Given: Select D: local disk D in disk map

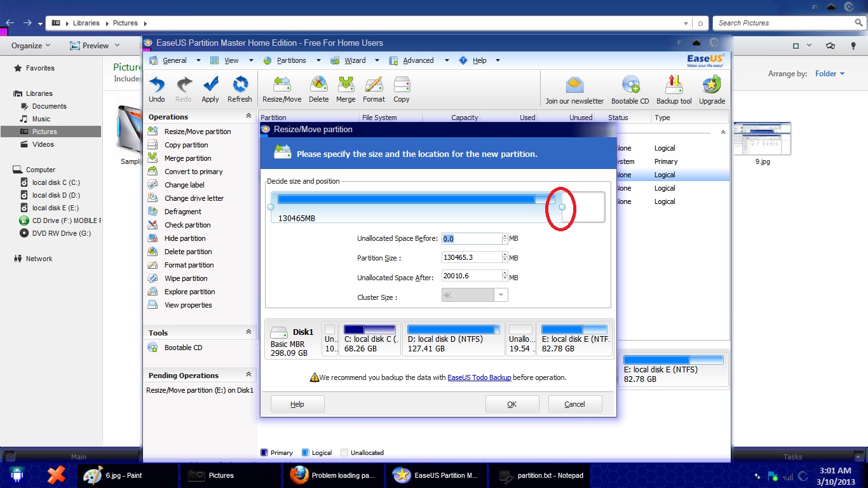Looking at the screenshot, I should [454, 339].
